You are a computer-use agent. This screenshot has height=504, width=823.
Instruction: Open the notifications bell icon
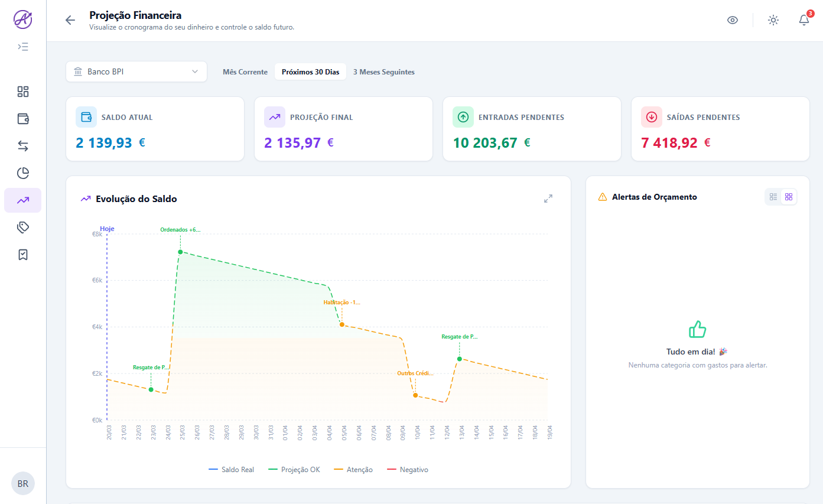point(804,20)
